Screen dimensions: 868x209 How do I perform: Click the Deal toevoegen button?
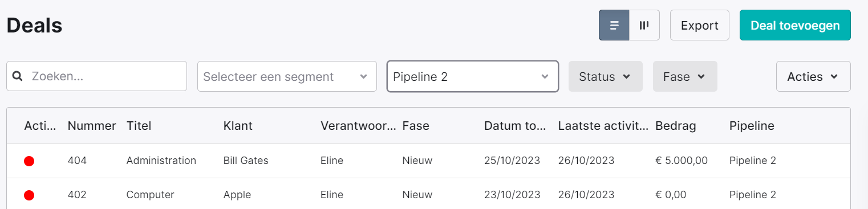(795, 25)
